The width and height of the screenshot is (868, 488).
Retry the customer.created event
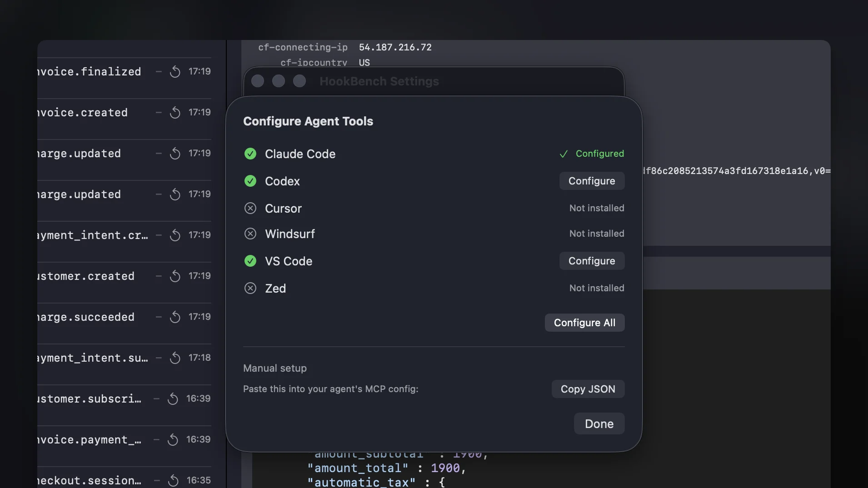(175, 276)
